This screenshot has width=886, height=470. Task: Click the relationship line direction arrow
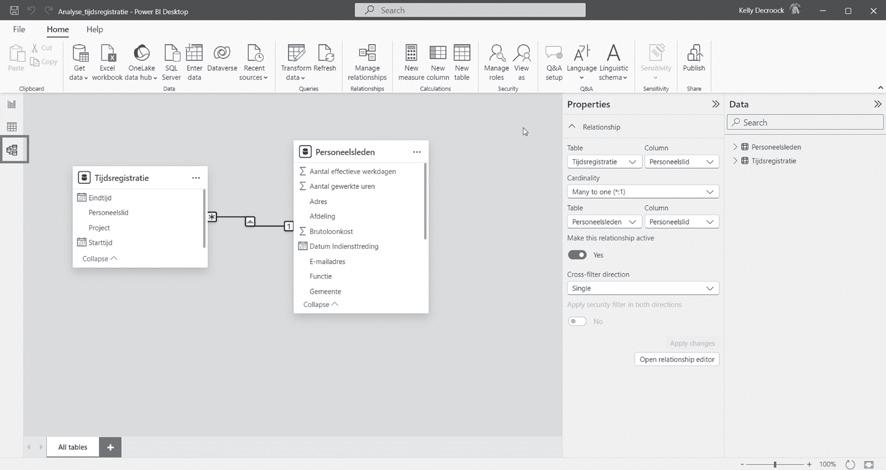[250, 221]
